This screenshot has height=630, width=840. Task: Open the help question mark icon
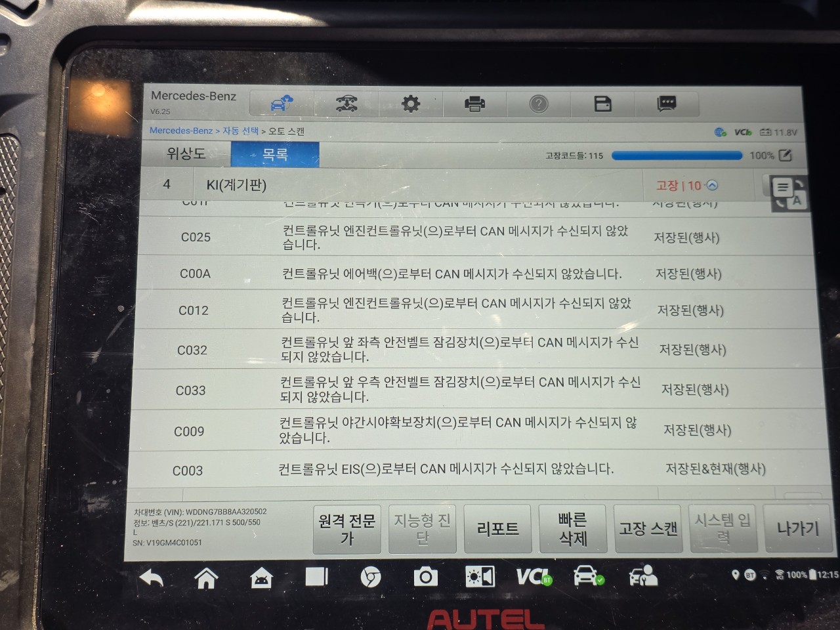point(539,104)
